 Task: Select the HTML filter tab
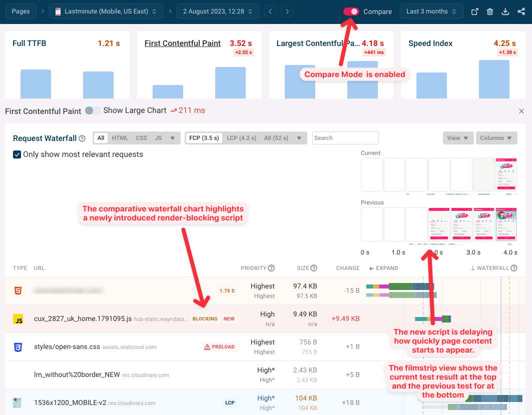tap(120, 138)
